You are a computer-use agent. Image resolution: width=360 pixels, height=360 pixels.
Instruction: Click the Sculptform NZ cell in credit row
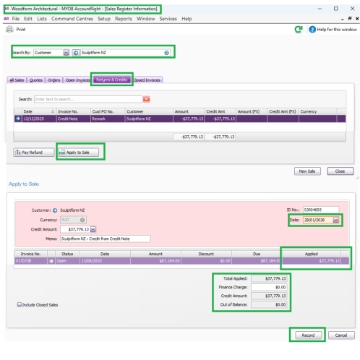tap(149, 118)
